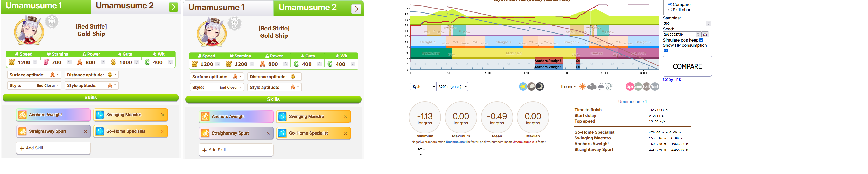
Task: Click the -1.13 lengths Minimum circle
Action: [425, 118]
